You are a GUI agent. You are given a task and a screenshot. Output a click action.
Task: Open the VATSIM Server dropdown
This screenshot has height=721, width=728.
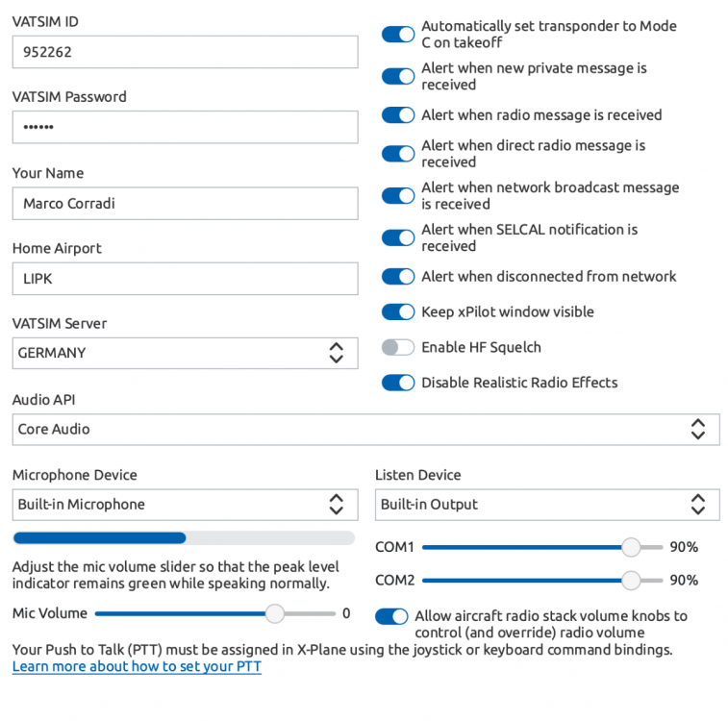[x=185, y=353]
